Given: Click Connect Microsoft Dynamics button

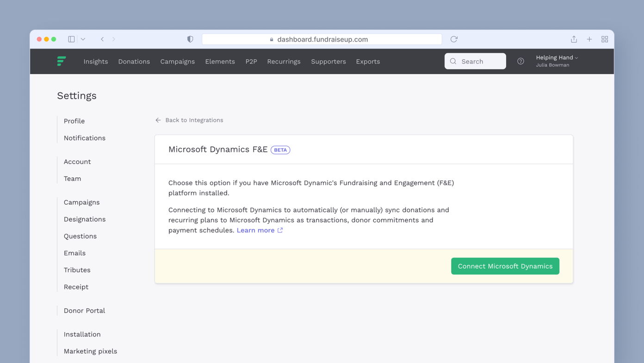Looking at the screenshot, I should point(505,266).
